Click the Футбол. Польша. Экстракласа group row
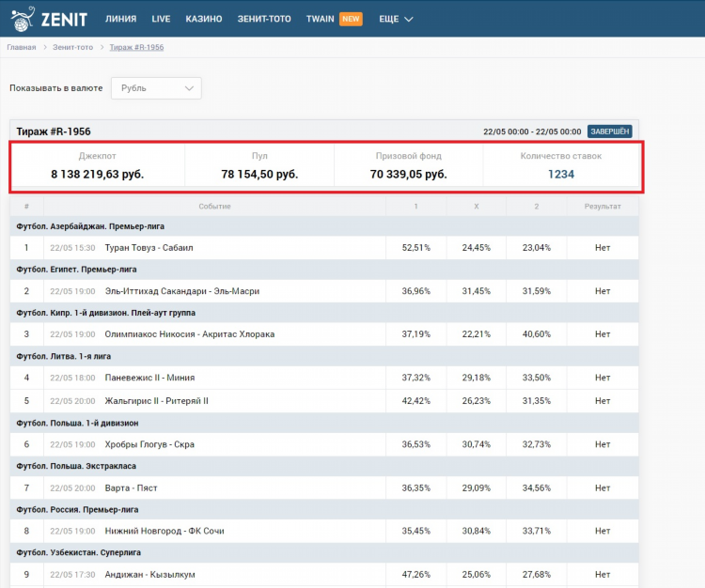 pyautogui.click(x=324, y=466)
